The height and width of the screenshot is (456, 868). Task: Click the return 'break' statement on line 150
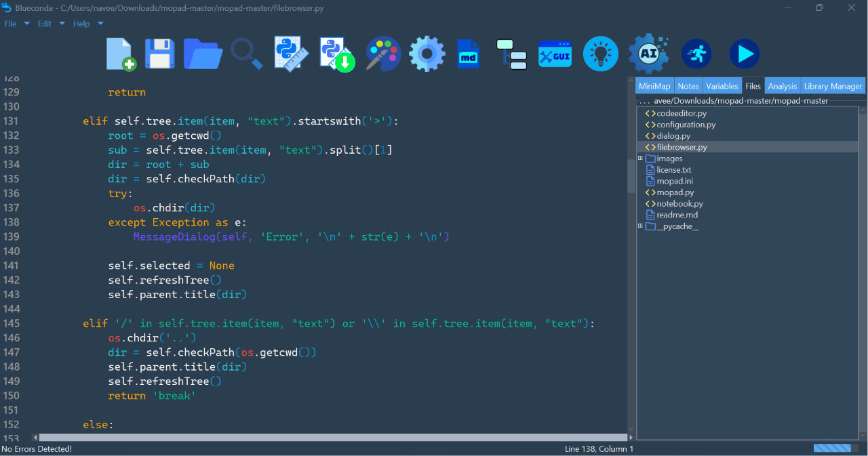tap(152, 396)
